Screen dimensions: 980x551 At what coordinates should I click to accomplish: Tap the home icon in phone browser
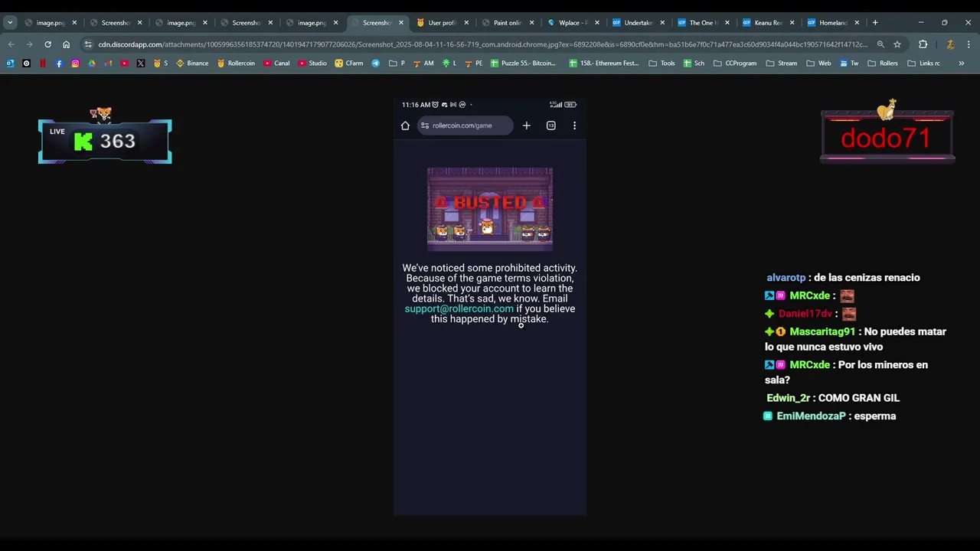point(405,126)
